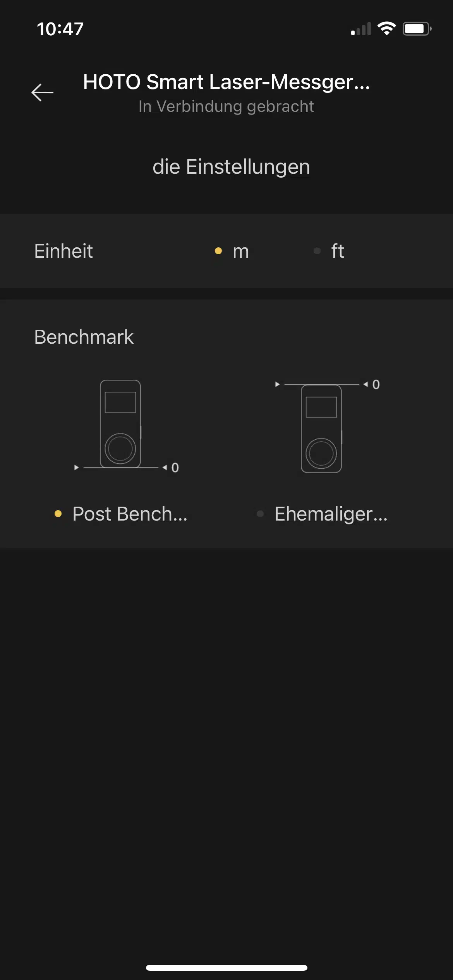
Task: Tap the battery status icon
Action: click(x=417, y=29)
